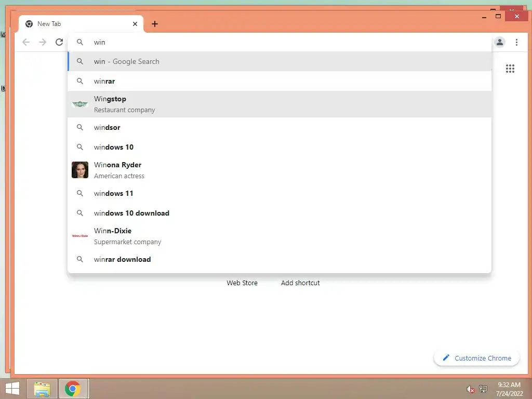Click the network tray icon
Image resolution: width=532 pixels, height=399 pixels.
(483, 389)
